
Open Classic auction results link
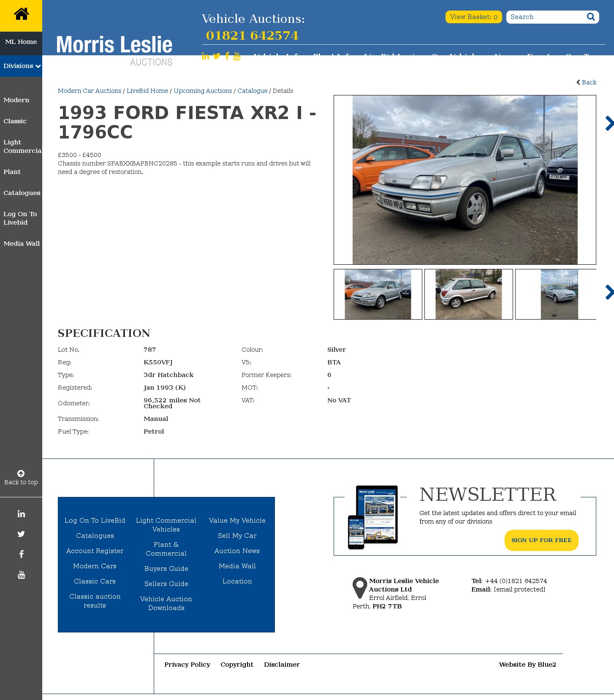[95, 601]
